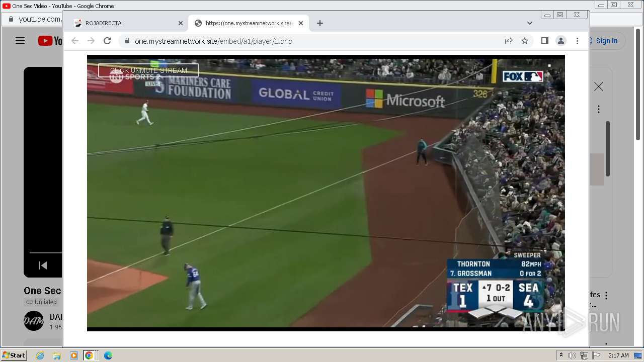
Task: Click the Unlisted badge under video title
Action: click(42, 302)
